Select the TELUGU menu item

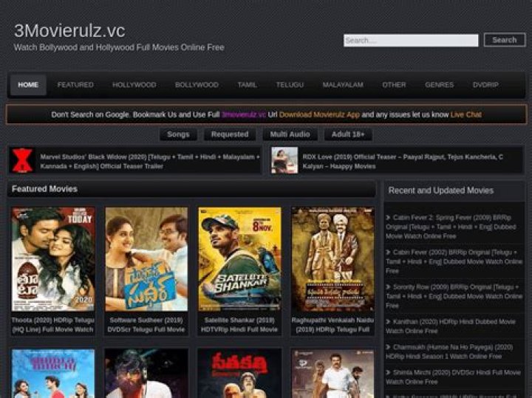tap(290, 85)
